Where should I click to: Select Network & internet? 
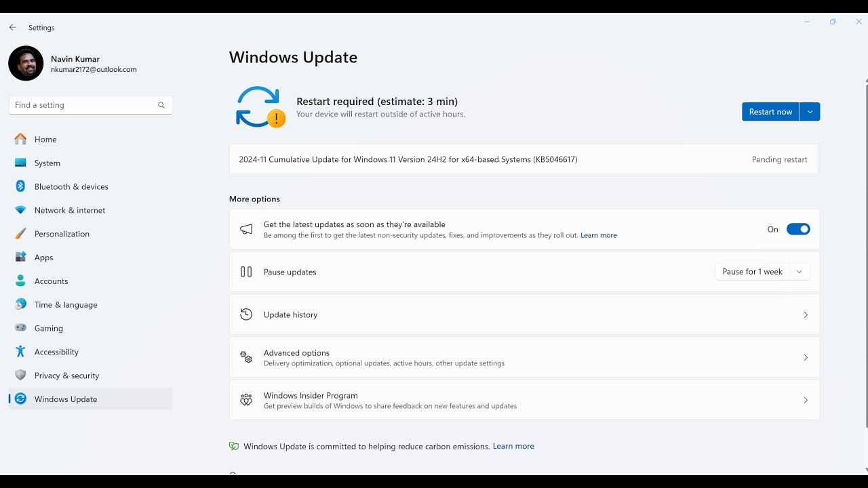point(90,210)
